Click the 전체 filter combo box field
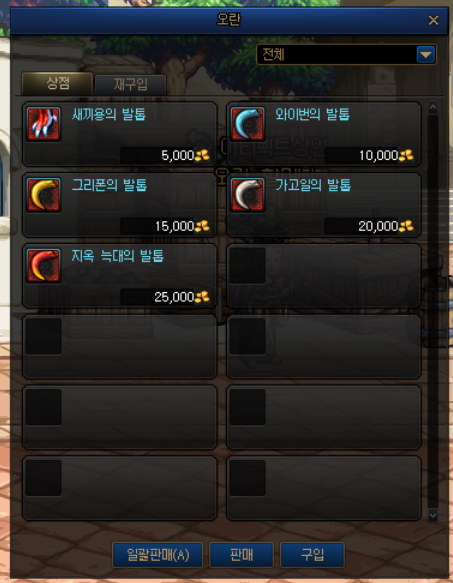The image size is (453, 583). (x=346, y=55)
